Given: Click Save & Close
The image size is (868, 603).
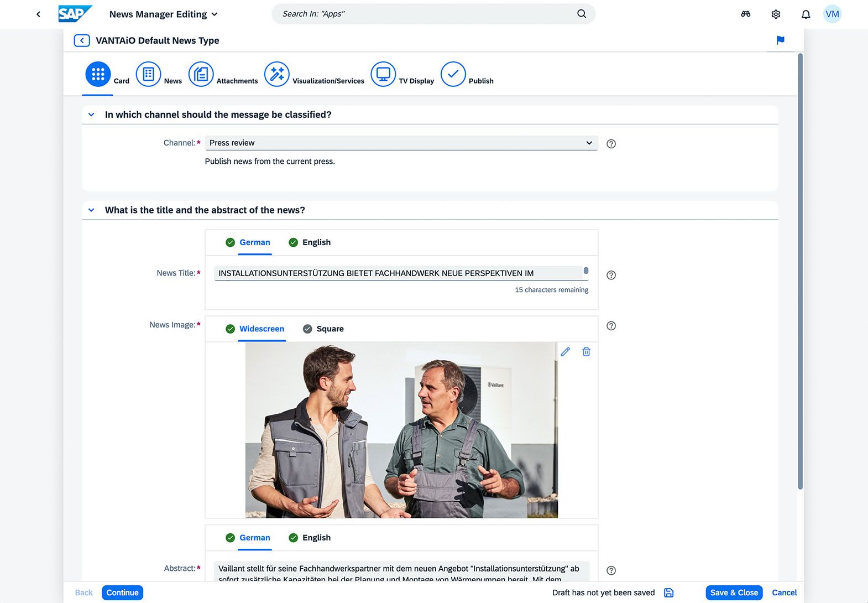Looking at the screenshot, I should (734, 592).
